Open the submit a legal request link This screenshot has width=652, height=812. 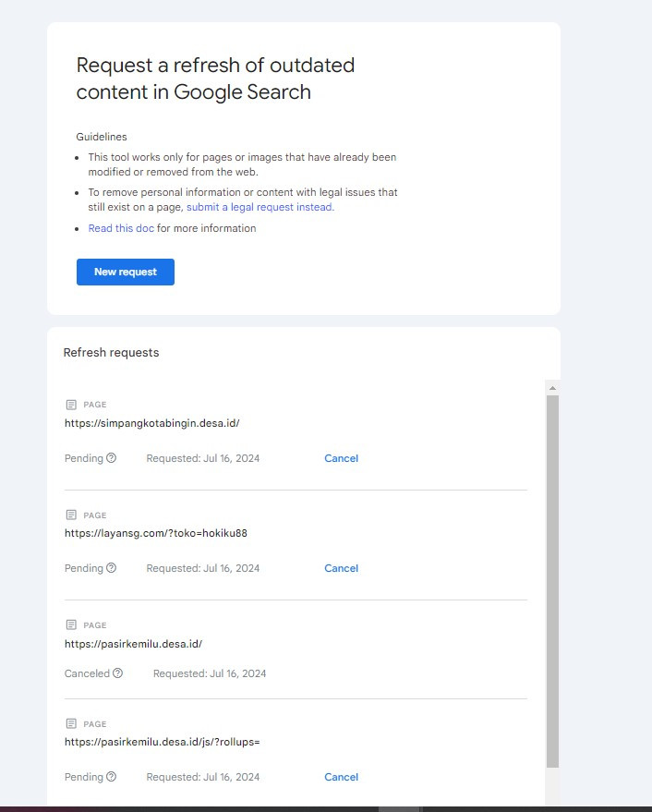259,208
